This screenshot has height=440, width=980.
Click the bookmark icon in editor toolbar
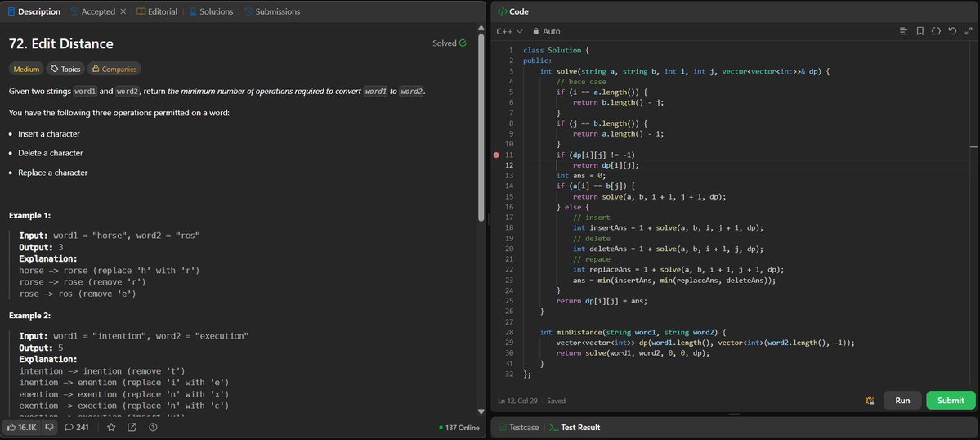(x=920, y=31)
